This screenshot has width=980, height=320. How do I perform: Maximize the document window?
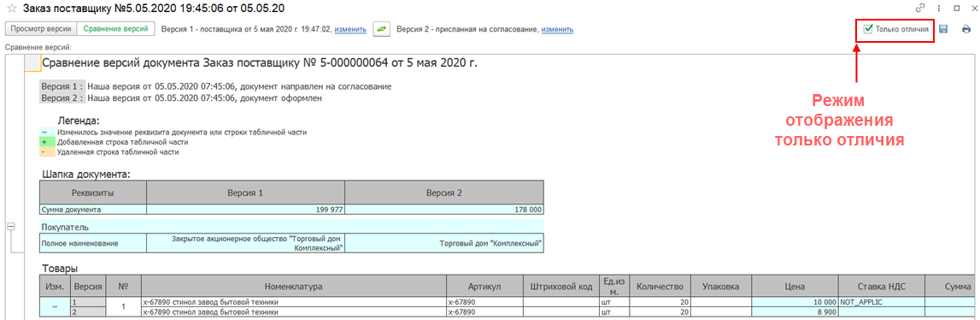tap(956, 9)
